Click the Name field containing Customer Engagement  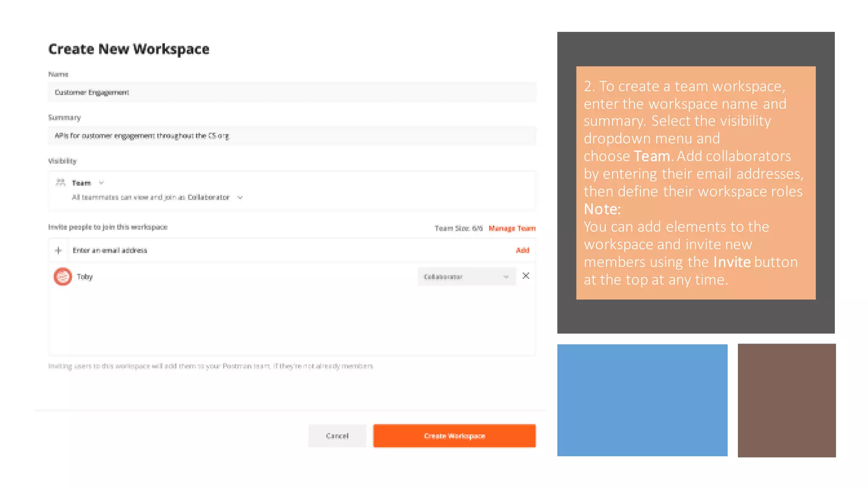(x=292, y=92)
